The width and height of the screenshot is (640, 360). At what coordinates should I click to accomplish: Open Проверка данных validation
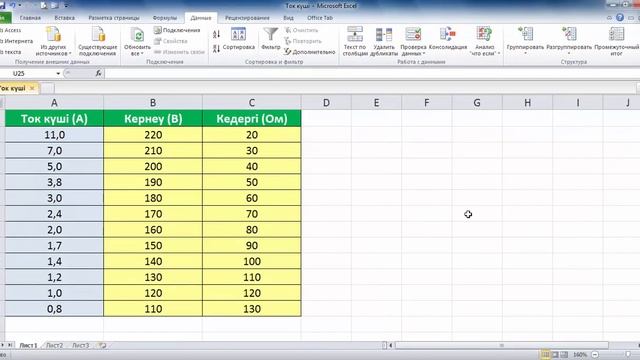point(413,41)
